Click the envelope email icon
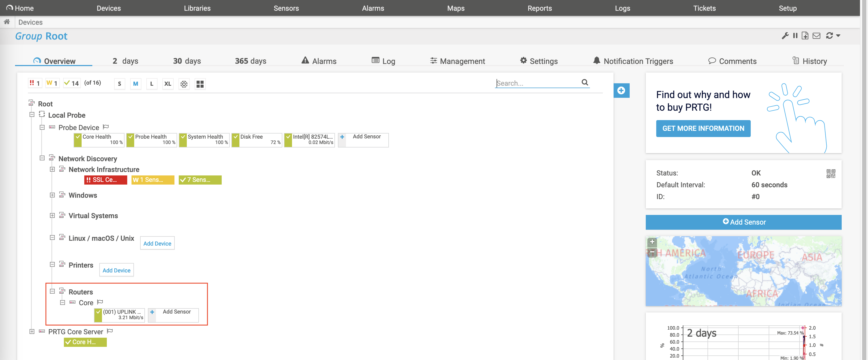The width and height of the screenshot is (868, 360). point(816,36)
